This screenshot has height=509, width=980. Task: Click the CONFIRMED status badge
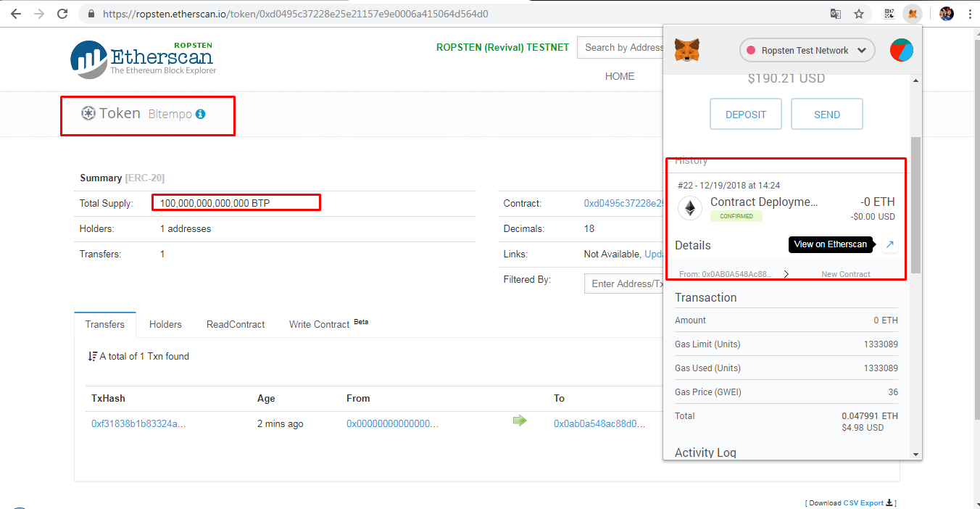[736, 216]
